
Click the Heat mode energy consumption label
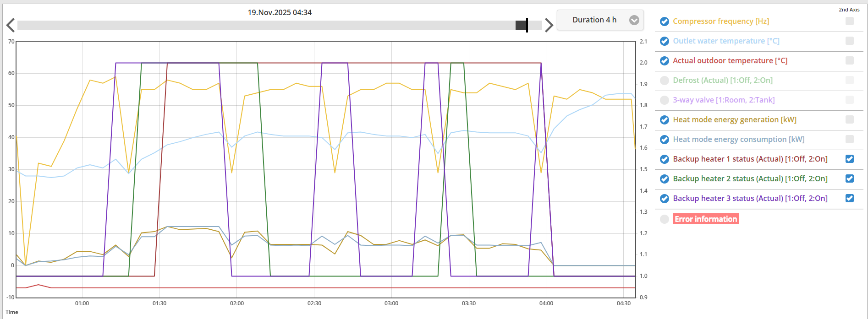pos(738,139)
